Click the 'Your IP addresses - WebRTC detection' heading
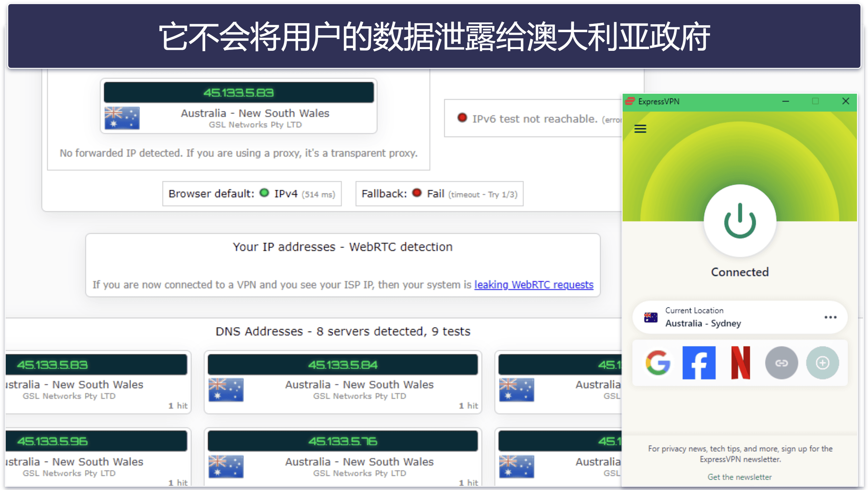 (x=342, y=247)
